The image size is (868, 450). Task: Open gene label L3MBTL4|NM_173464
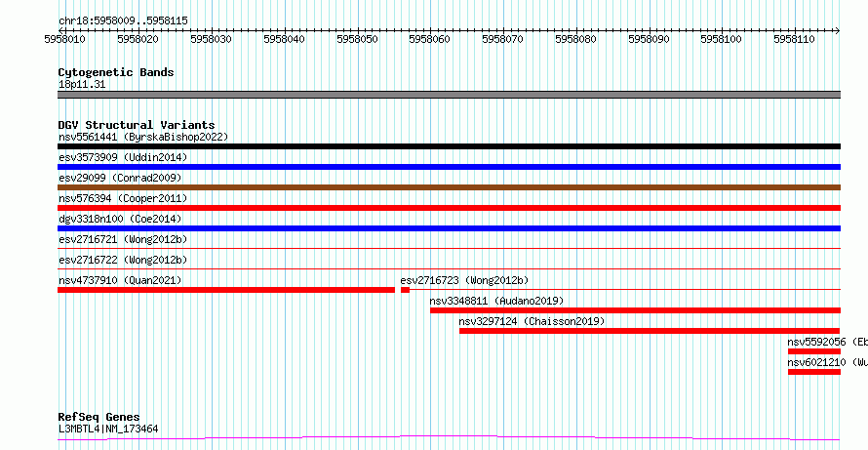click(x=108, y=429)
